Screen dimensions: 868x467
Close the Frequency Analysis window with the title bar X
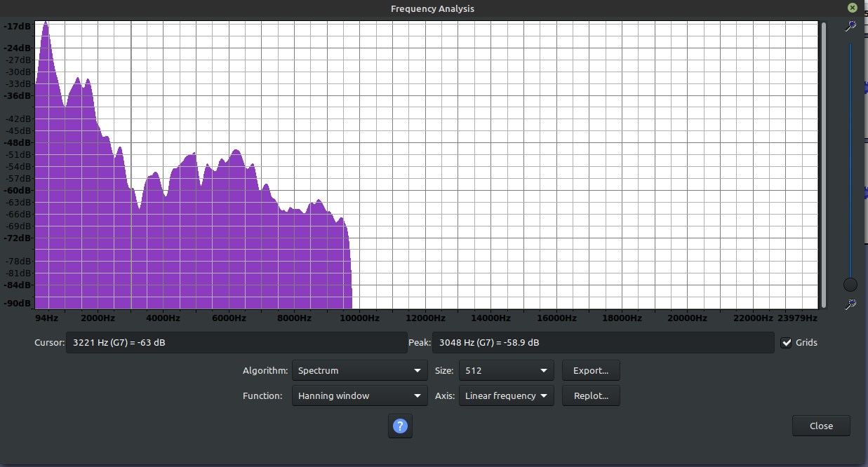click(852, 8)
